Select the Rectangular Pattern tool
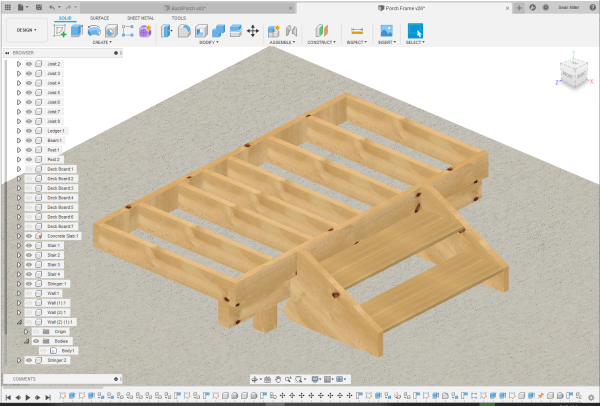This screenshot has width=600, height=406. (x=128, y=31)
